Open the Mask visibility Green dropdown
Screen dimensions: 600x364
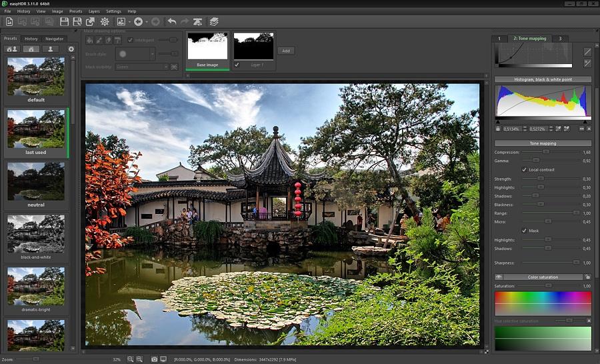141,67
